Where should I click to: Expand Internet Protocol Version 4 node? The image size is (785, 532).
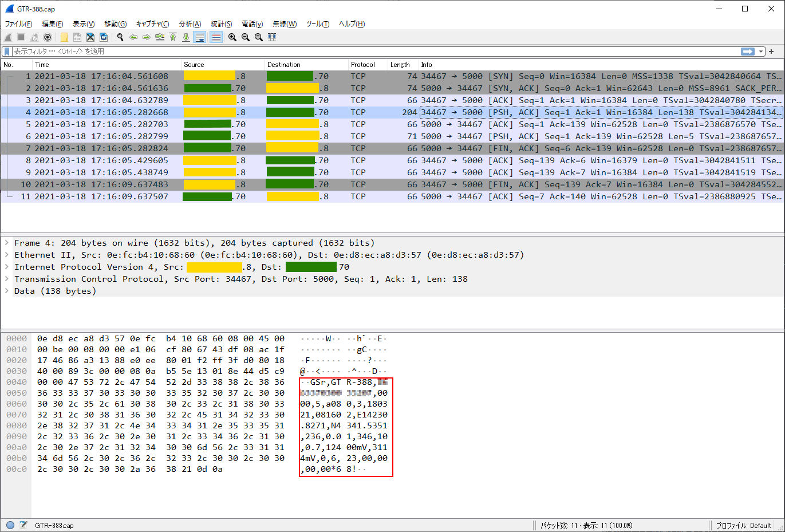click(7, 267)
